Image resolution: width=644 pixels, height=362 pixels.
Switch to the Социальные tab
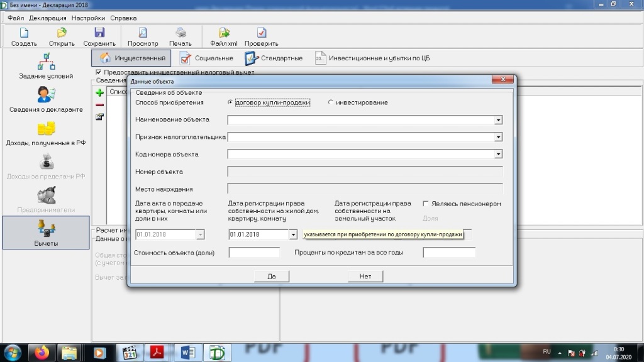[206, 58]
